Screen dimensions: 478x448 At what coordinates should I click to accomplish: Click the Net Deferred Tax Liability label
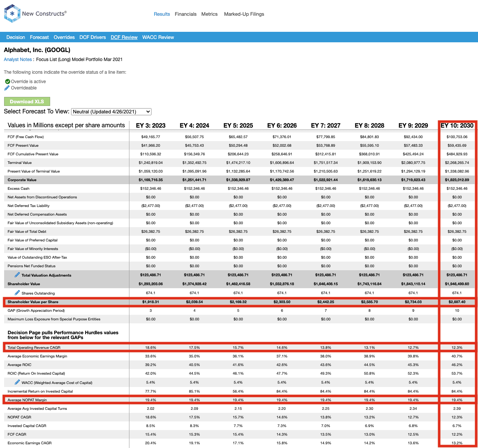tap(28, 206)
